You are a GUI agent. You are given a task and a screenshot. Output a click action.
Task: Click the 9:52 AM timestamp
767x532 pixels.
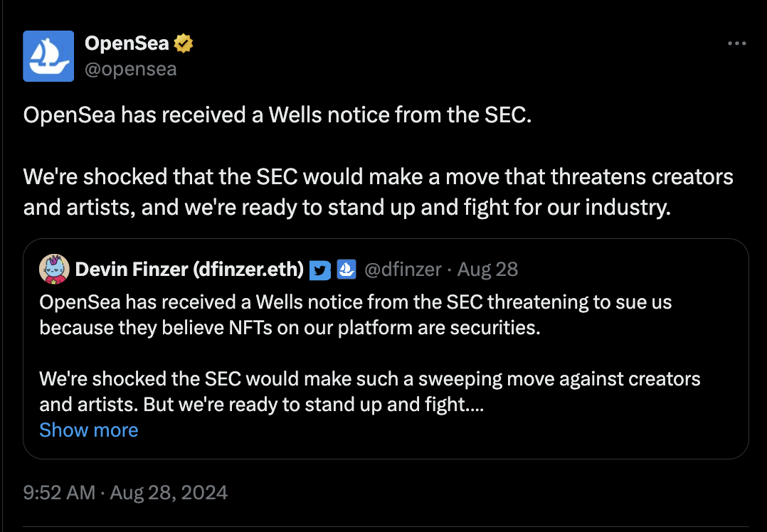[59, 493]
